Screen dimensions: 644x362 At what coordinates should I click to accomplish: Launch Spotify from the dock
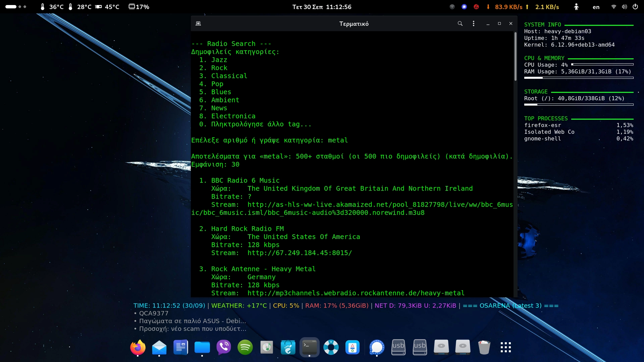[x=245, y=347]
